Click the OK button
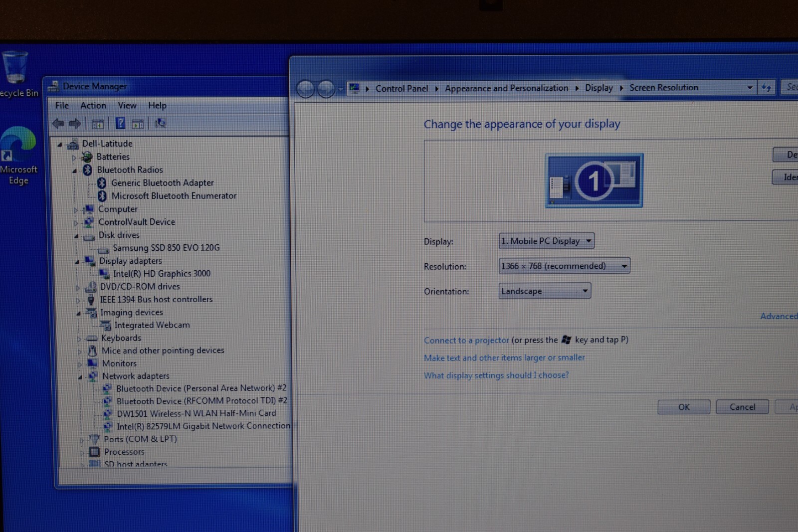 pos(684,407)
